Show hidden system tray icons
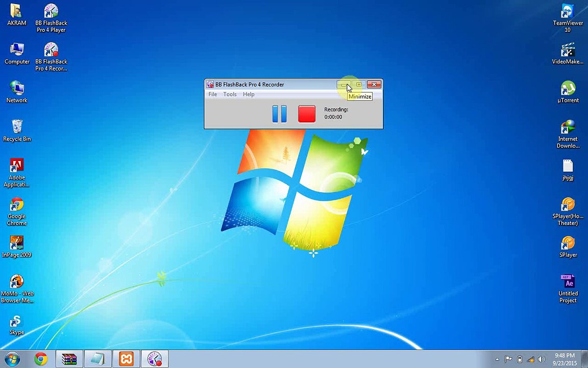 [497, 359]
